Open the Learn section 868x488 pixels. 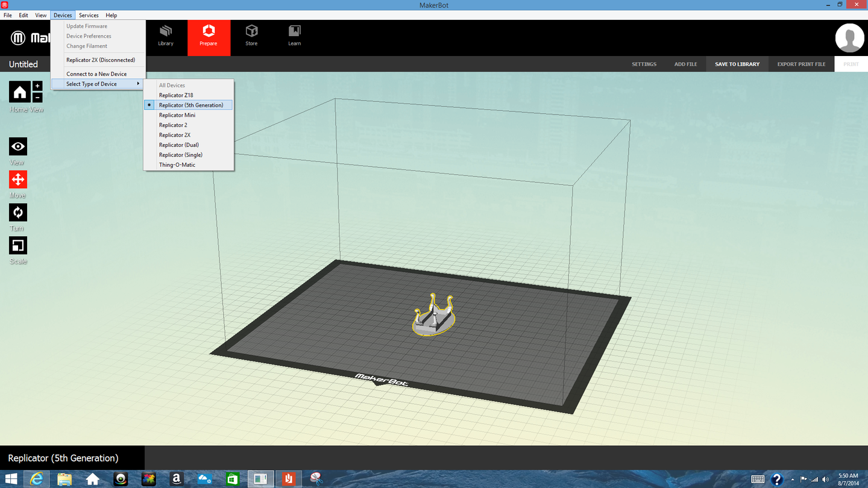coord(294,37)
